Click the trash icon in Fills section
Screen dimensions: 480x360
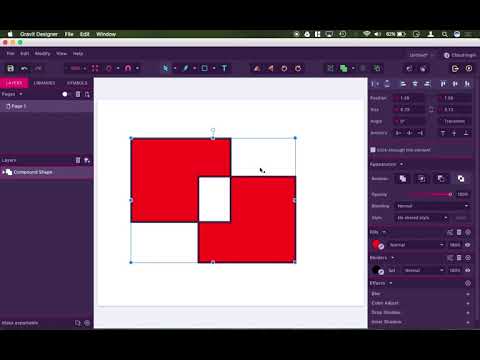(x=459, y=232)
